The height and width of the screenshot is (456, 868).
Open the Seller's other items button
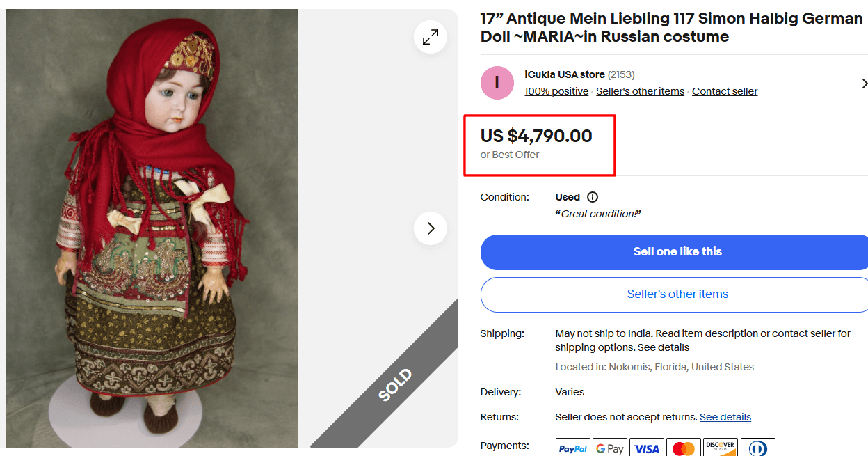coord(677,294)
